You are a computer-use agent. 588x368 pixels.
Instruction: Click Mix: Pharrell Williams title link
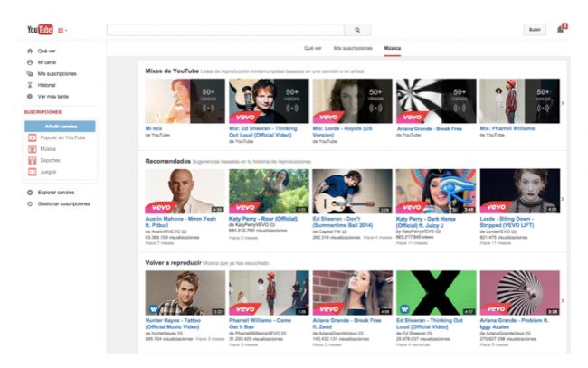(507, 128)
